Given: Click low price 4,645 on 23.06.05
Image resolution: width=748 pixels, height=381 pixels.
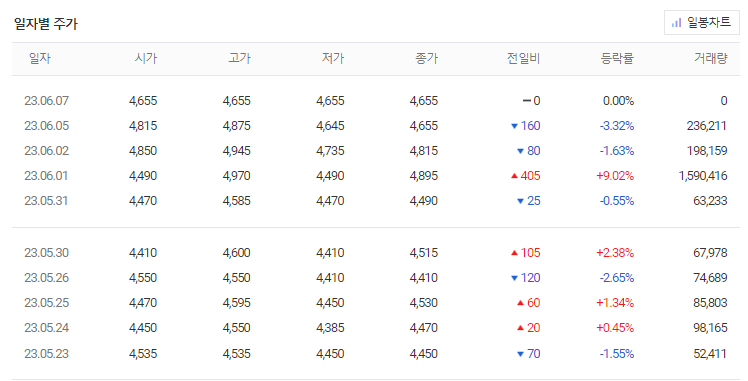Looking at the screenshot, I should coord(330,126).
